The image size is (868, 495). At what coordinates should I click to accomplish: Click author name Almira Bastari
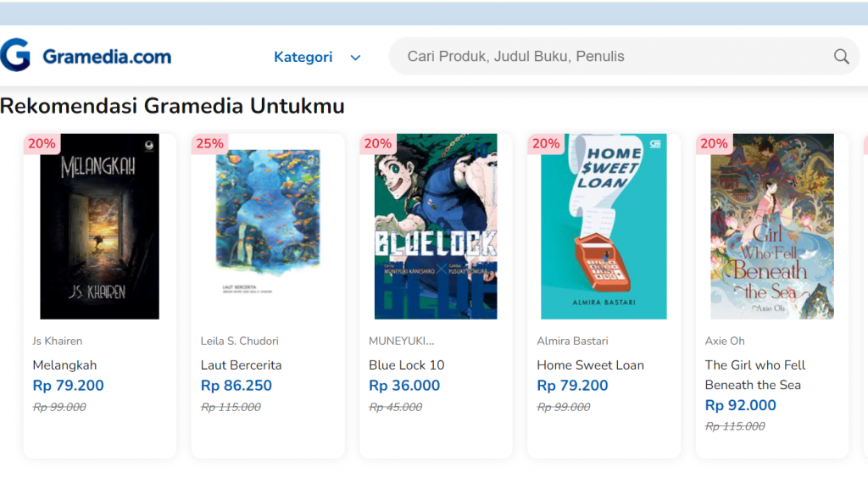572,341
